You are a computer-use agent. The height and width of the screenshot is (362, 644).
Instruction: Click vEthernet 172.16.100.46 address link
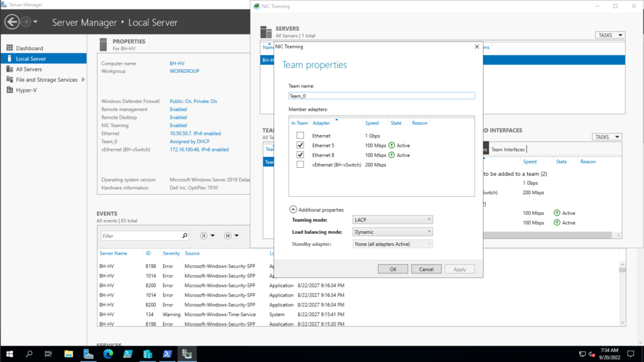[x=199, y=150]
